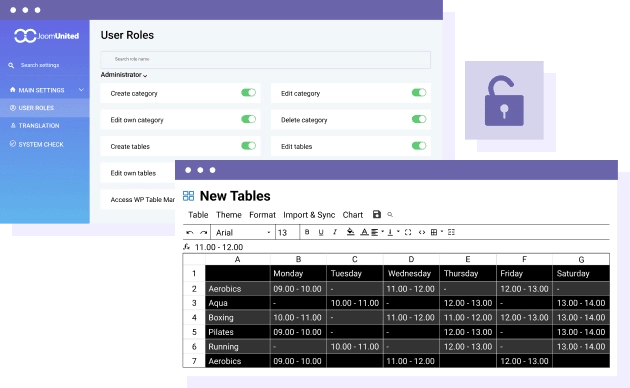Open the Theme menu
Screen dimensions: 630x388
(229, 215)
